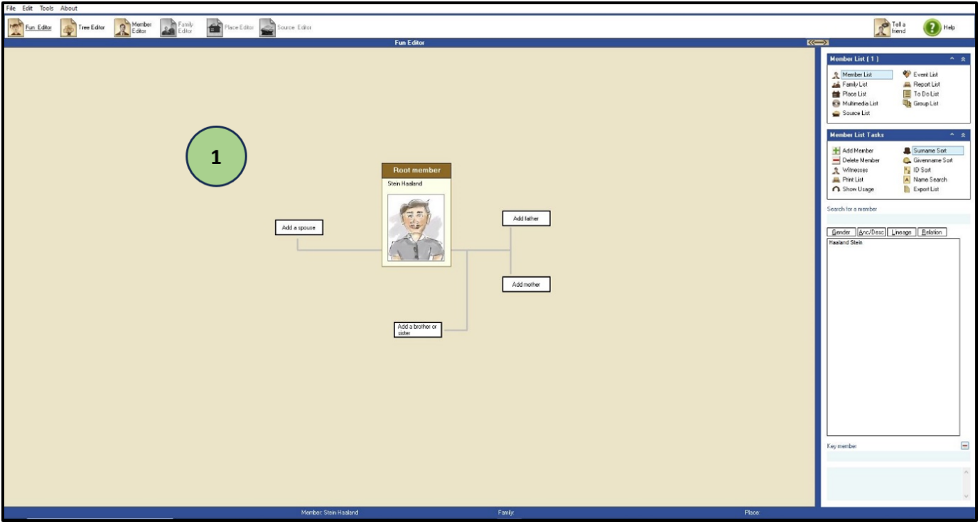Open the Event List
Image resolution: width=980 pixels, height=524 pixels.
pos(921,75)
